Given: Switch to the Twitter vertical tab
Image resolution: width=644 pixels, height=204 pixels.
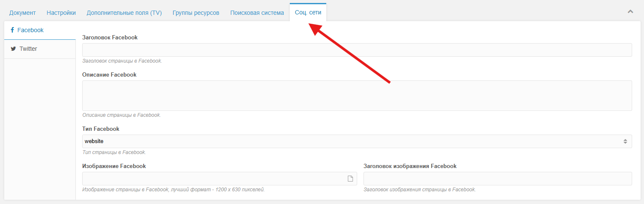Looking at the screenshot, I should 28,49.
